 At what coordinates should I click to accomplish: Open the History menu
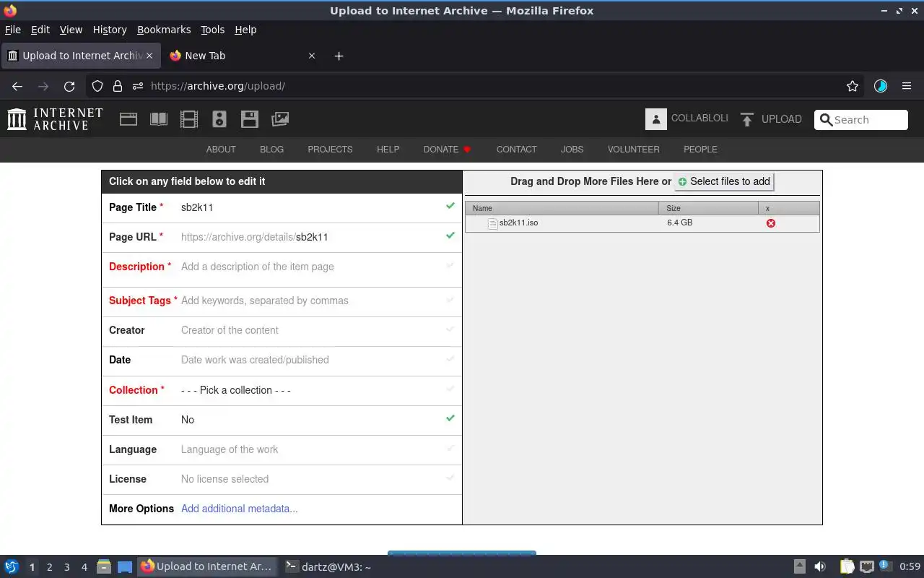point(110,30)
